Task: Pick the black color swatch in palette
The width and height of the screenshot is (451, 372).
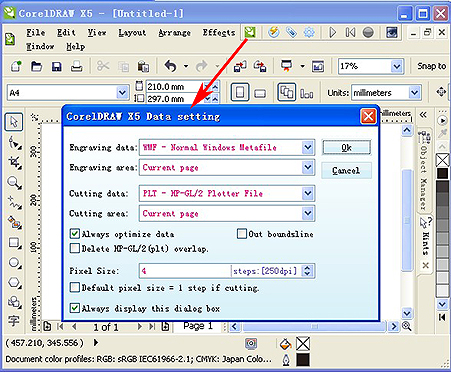Action: tap(443, 173)
